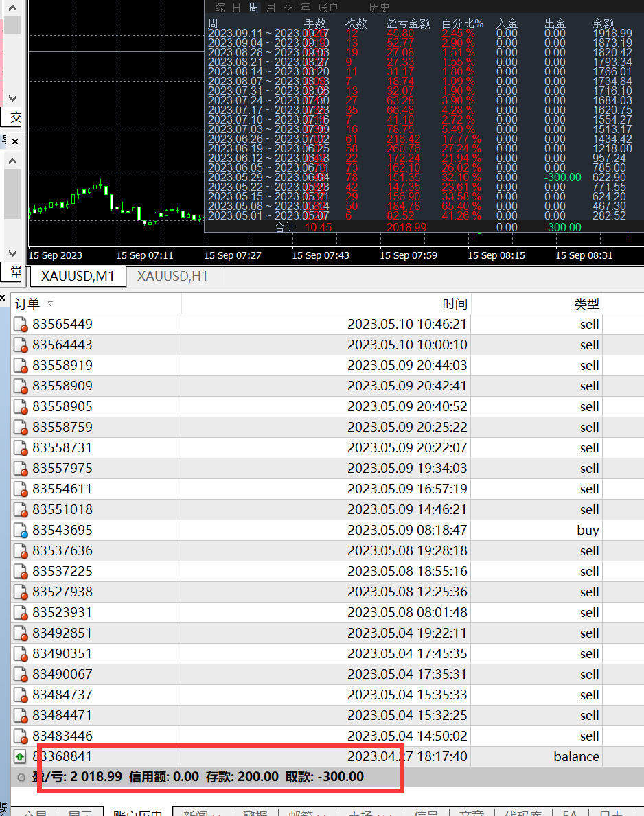This screenshot has width=644, height=816.
Task: Click the -300.00 withdrawal value in the 05.29 week row
Action: (562, 178)
